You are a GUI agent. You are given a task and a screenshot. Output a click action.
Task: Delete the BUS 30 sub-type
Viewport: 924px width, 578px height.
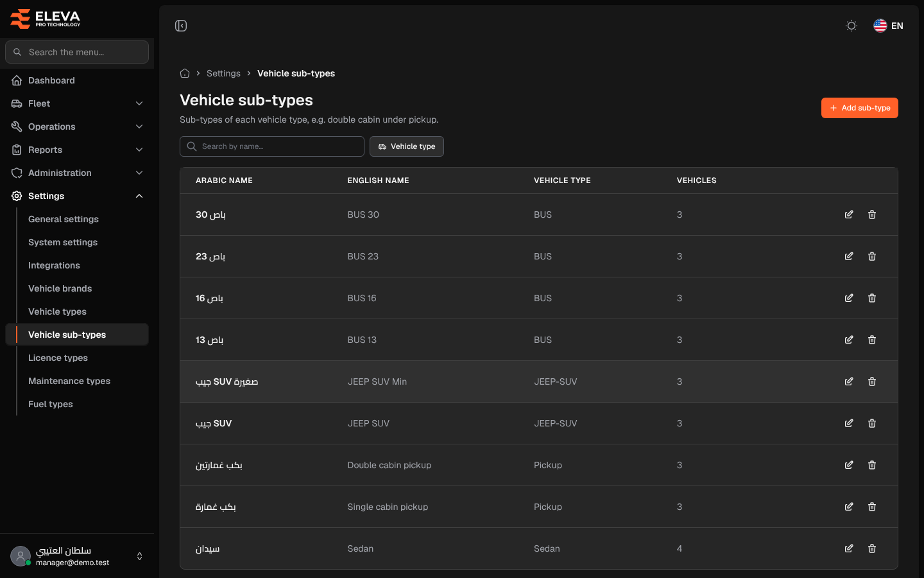tap(872, 215)
